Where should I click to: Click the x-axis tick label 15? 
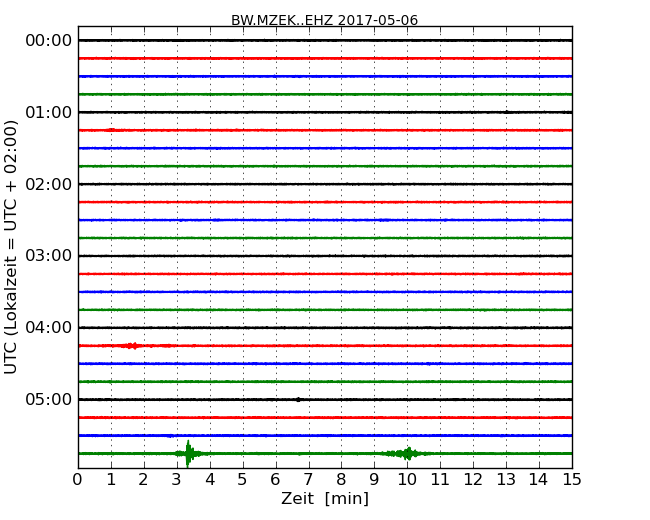click(x=571, y=480)
